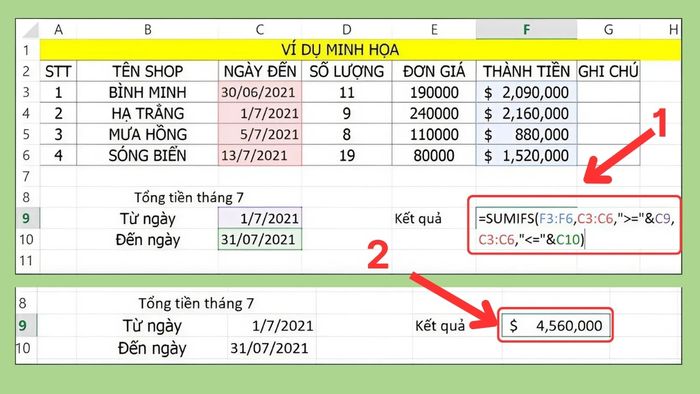700x394 pixels.
Task: Click 'Kết quả' label in lower sheet
Action: pyautogui.click(x=440, y=326)
